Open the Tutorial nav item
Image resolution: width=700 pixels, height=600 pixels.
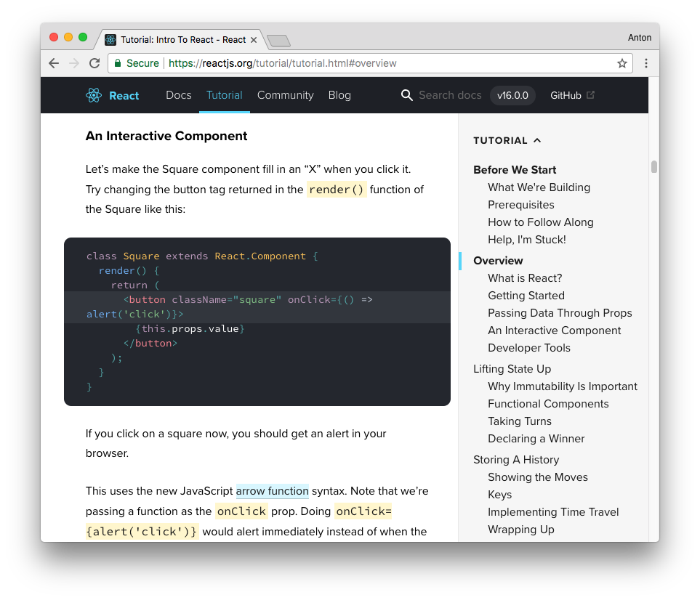224,95
